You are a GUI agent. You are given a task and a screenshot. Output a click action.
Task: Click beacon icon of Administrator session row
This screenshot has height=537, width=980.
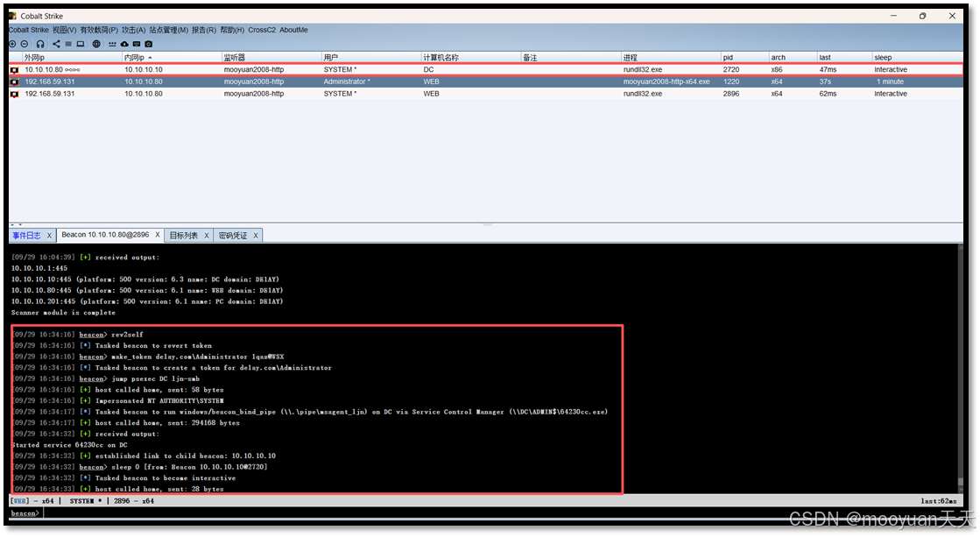click(14, 81)
